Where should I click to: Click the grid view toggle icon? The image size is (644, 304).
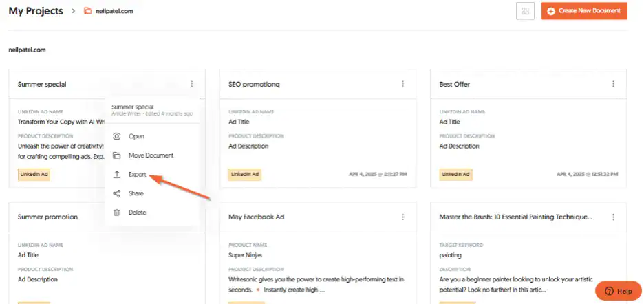point(526,11)
